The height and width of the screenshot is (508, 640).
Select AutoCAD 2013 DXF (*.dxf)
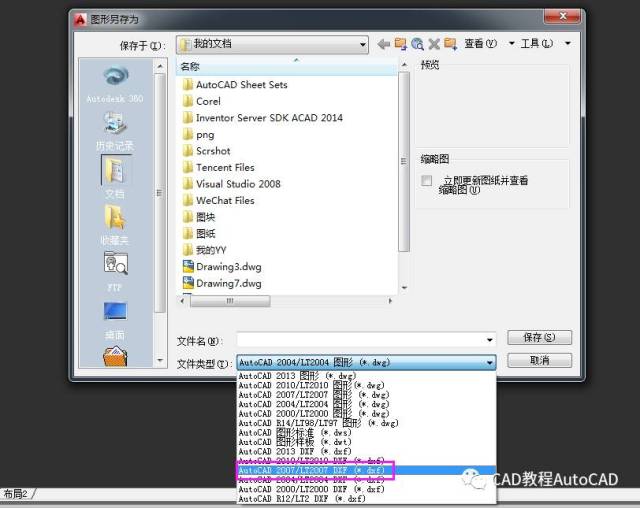367,451
